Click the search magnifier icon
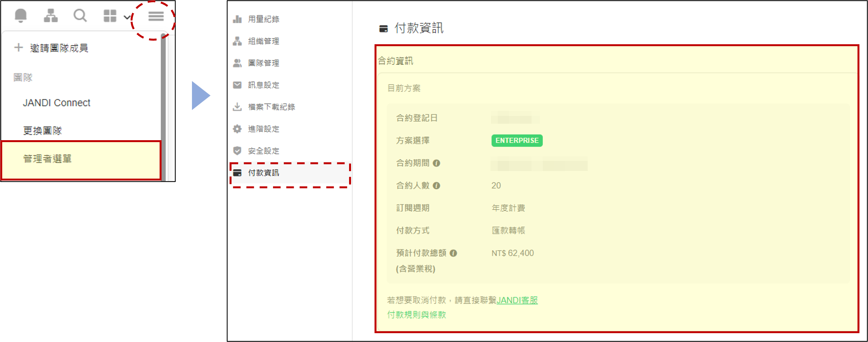The image size is (868, 342). click(80, 15)
